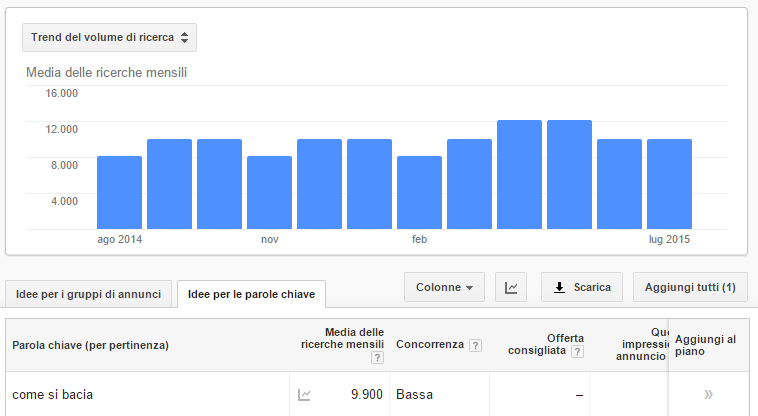
Task: Open the Trend del volume di ricerca dropdown
Action: coord(109,37)
